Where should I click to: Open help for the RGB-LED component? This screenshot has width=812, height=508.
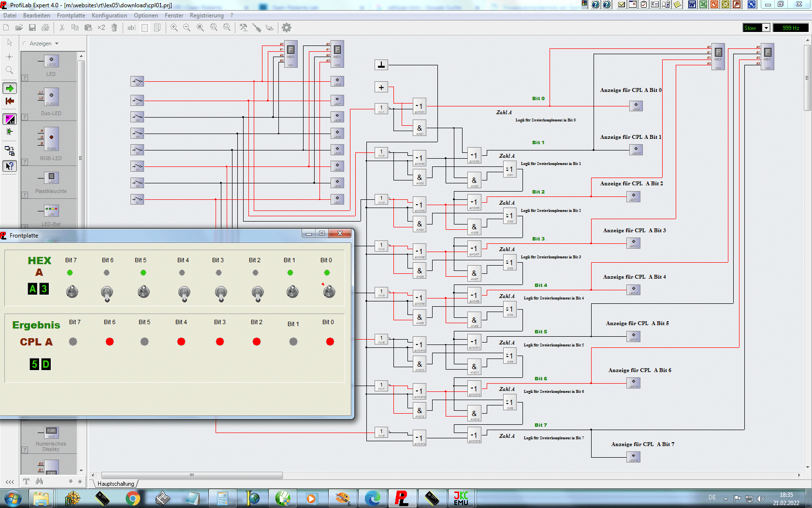(25, 162)
